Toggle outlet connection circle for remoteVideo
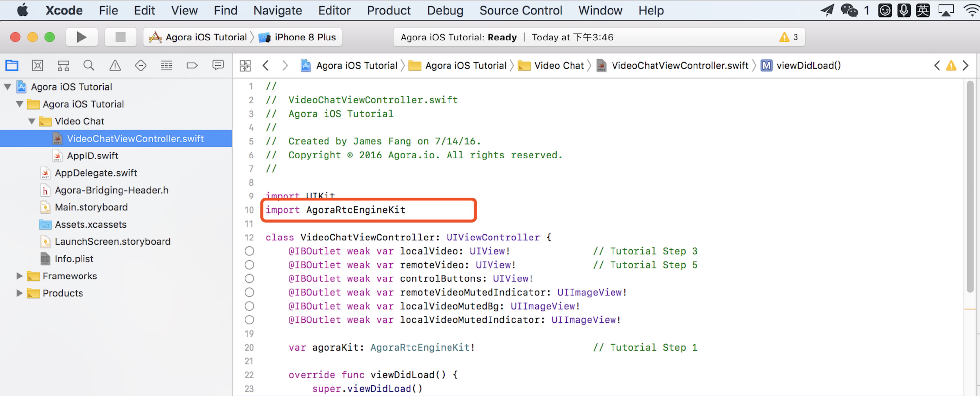980x396 pixels. click(x=249, y=265)
